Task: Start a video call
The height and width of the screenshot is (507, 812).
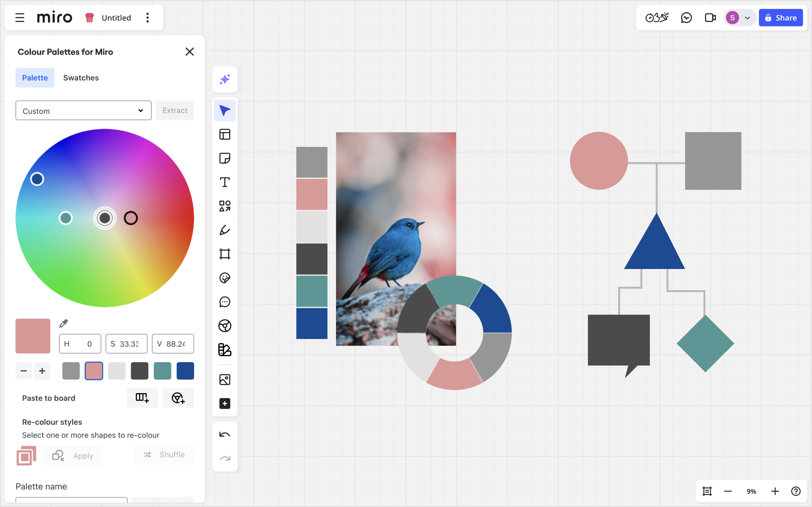Action: click(710, 18)
